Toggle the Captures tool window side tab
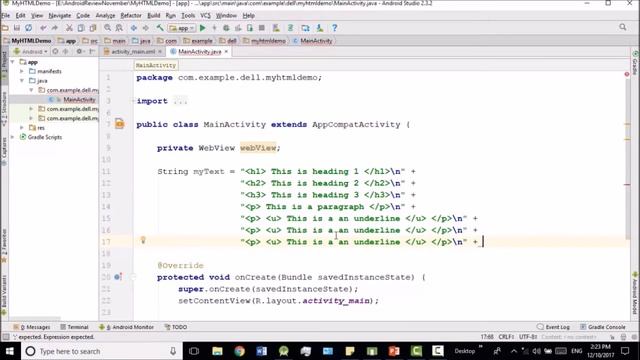This screenshot has height=360, width=640. click(x=4, y=150)
